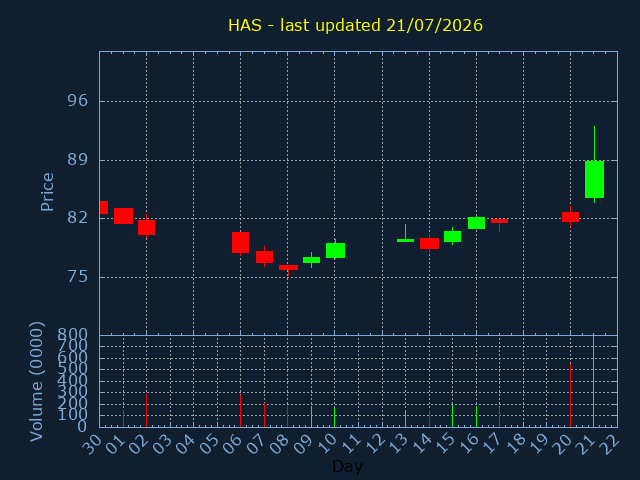Select day label 09 on x-axis
This screenshot has width=640, height=480.
click(304, 443)
